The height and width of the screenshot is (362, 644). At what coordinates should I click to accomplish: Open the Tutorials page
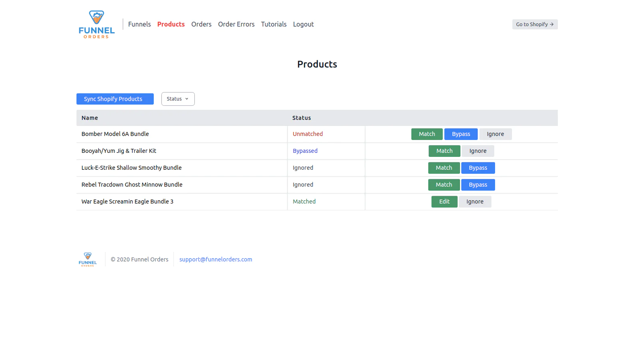[274, 24]
